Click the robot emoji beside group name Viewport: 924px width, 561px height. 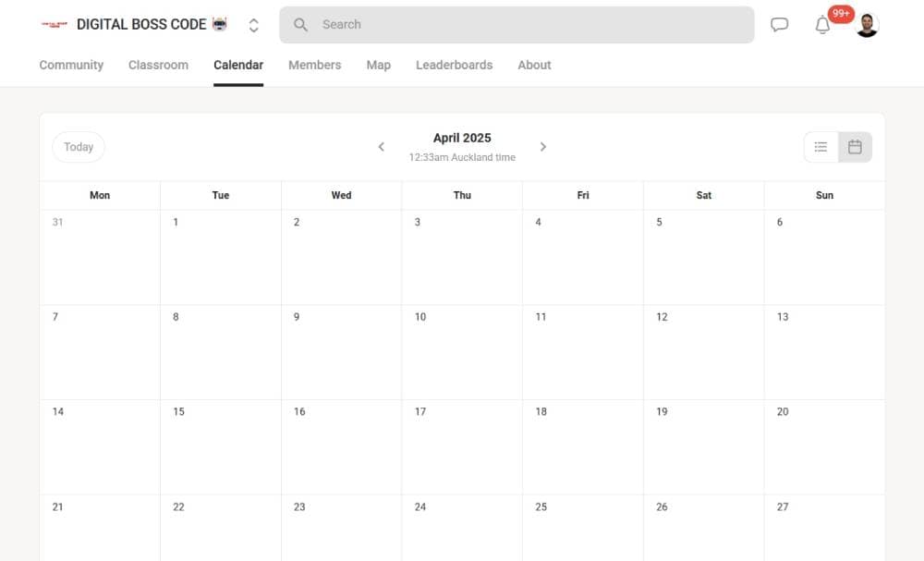click(219, 24)
